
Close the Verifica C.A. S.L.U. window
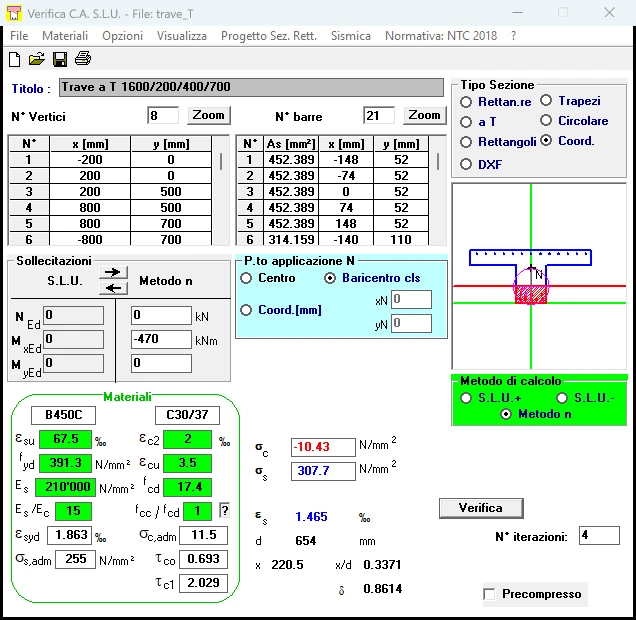pos(609,13)
